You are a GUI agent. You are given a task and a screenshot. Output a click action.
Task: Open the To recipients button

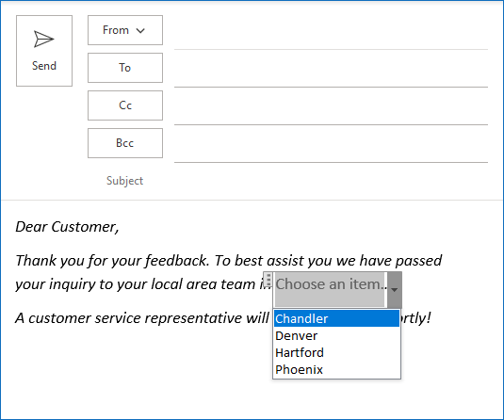click(x=125, y=68)
